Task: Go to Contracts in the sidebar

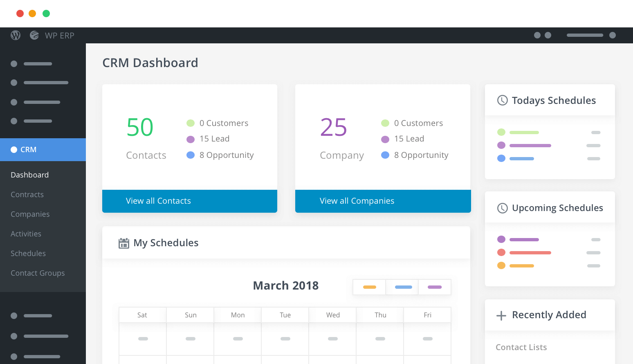Action: [x=27, y=195]
